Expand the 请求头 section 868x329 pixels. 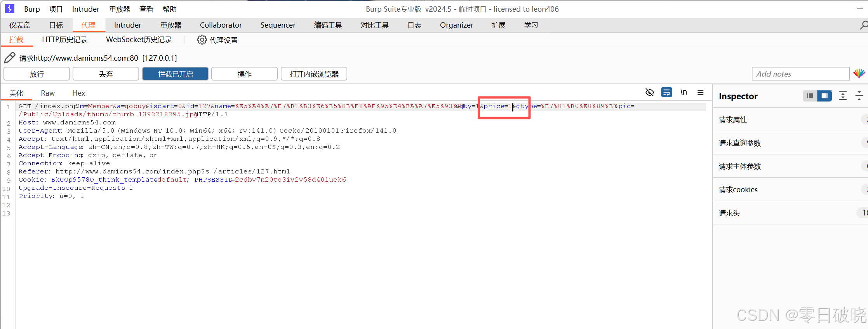(x=790, y=213)
